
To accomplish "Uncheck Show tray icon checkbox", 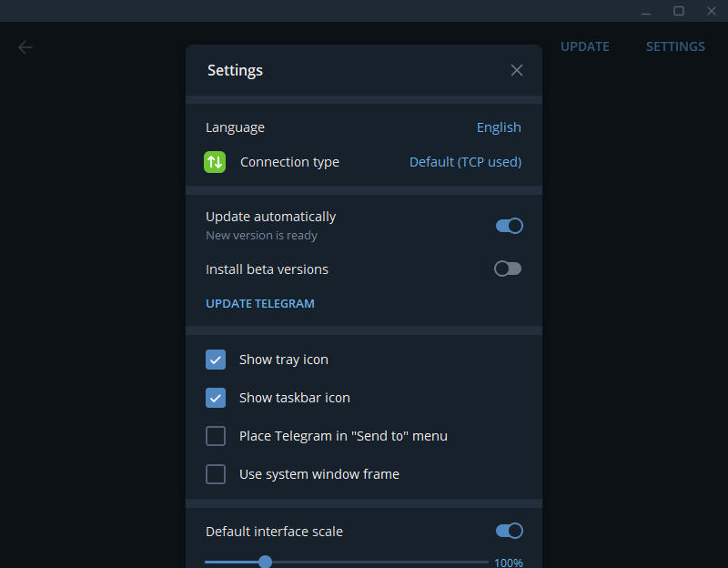I will pos(216,360).
